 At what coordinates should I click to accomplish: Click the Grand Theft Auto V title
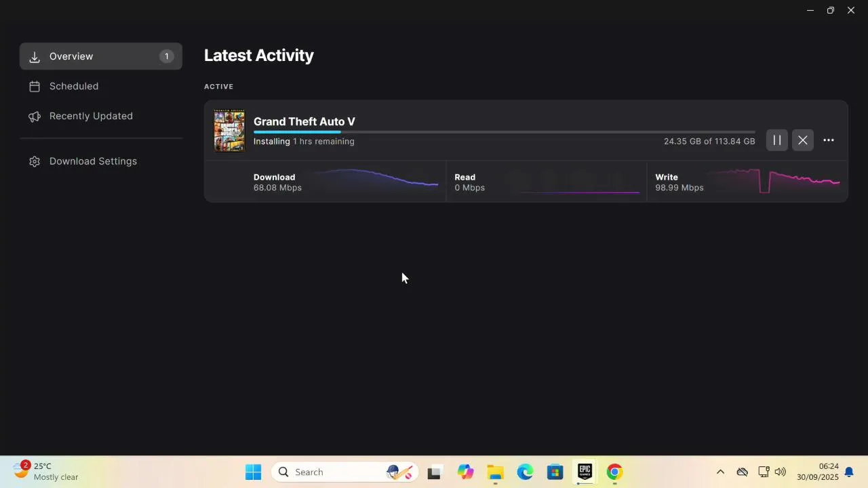[x=304, y=121]
